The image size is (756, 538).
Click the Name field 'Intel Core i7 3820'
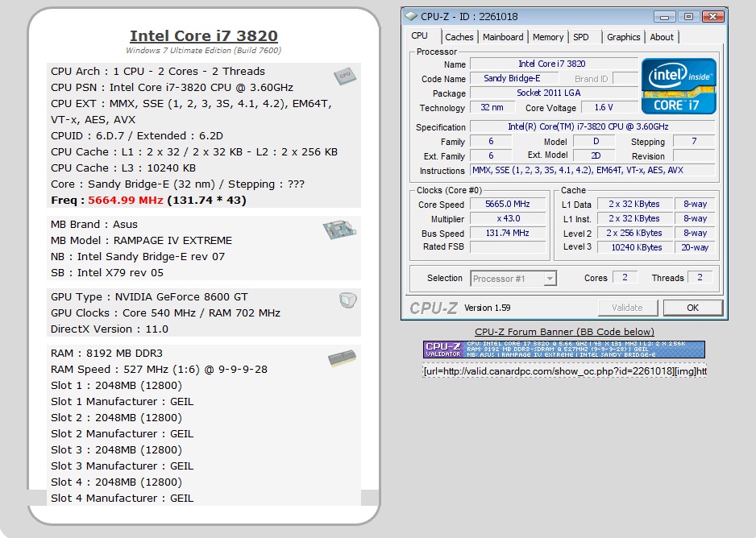click(554, 64)
